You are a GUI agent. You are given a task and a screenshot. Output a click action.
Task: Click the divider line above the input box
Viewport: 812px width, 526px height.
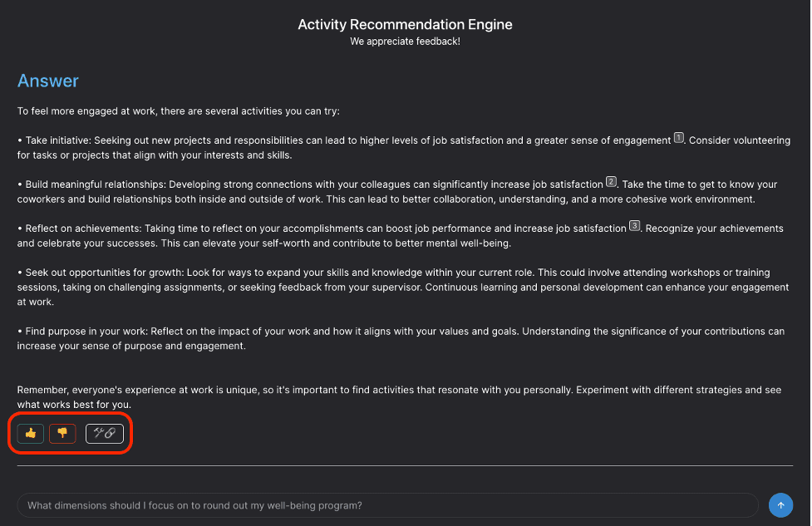click(x=405, y=466)
